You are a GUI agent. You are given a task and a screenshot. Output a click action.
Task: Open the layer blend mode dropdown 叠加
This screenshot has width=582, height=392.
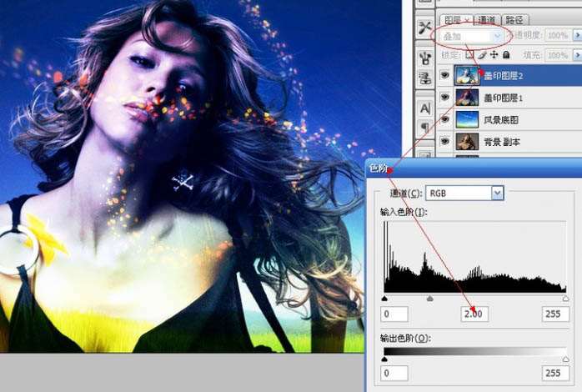470,36
